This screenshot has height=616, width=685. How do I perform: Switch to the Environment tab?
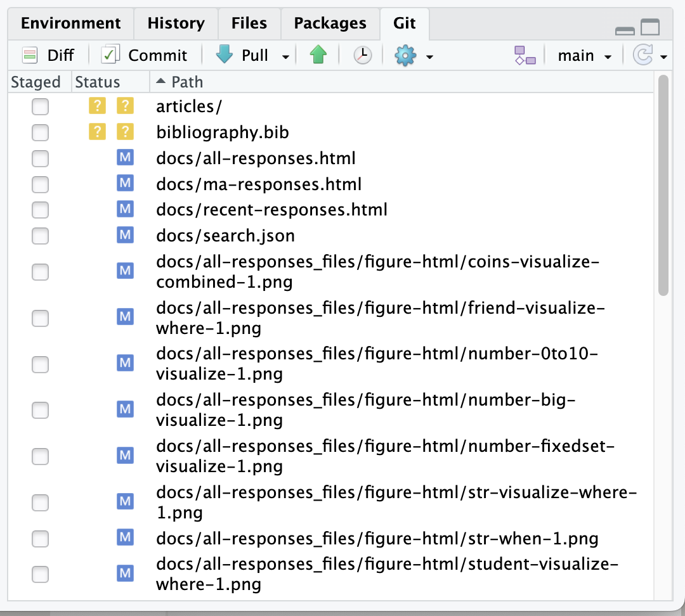[x=70, y=23]
